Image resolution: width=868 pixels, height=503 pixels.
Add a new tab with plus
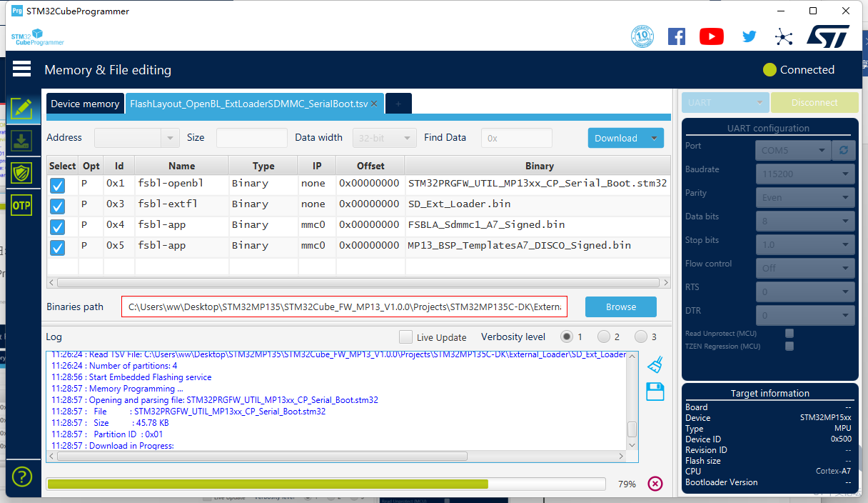pos(398,104)
